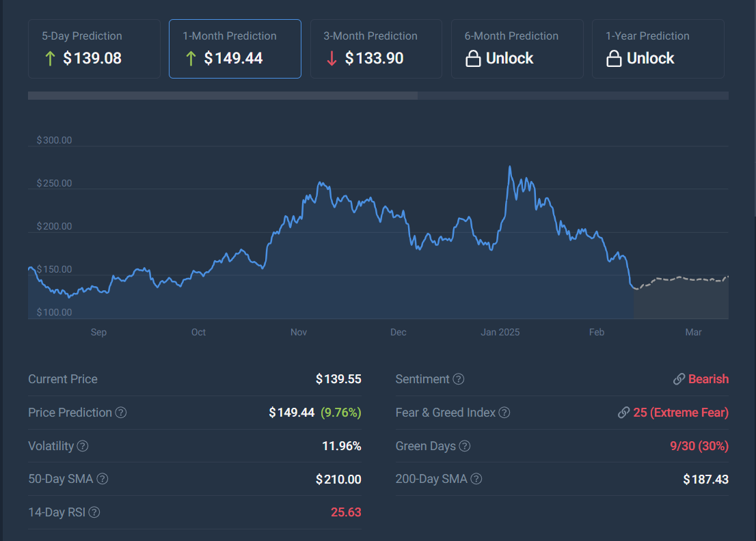Click the lock icon in 6-Month Prediction
The height and width of the screenshot is (541, 756).
coord(473,59)
